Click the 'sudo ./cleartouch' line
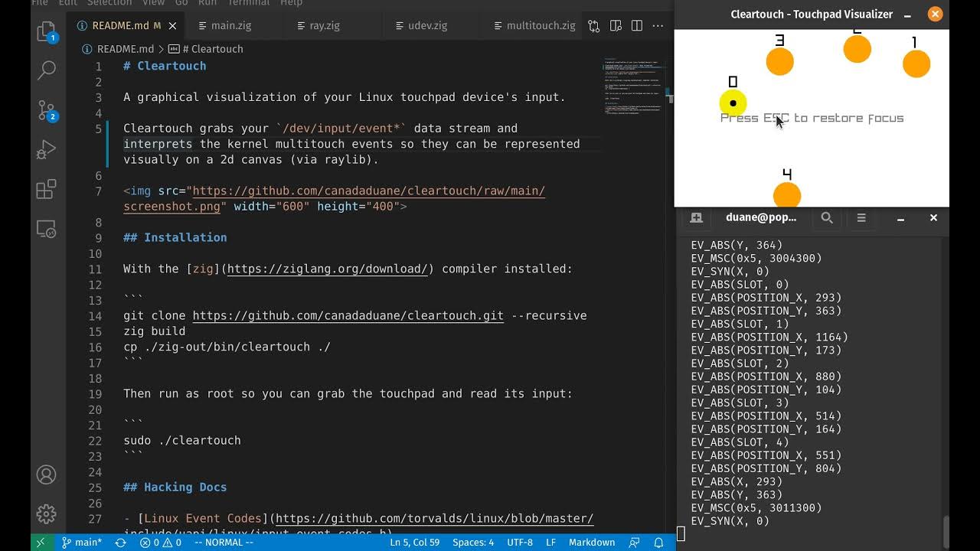This screenshot has height=551, width=980. (182, 440)
